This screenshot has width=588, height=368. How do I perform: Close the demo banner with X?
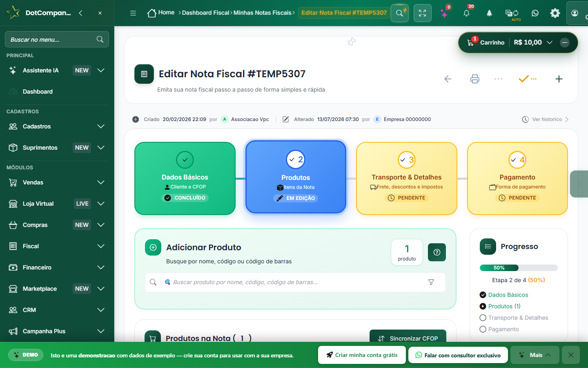pos(571,355)
